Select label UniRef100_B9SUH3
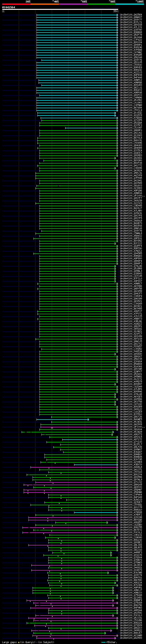The height and width of the screenshot is (644, 146). [x=131, y=85]
